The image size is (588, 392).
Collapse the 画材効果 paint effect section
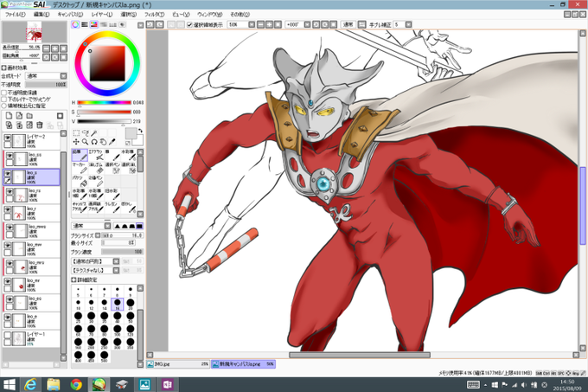pyautogui.click(x=3, y=67)
